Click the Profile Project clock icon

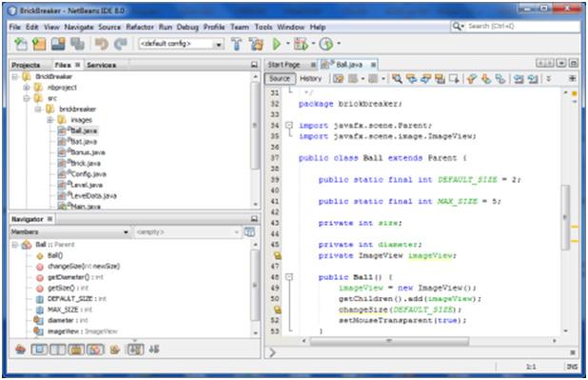click(326, 44)
